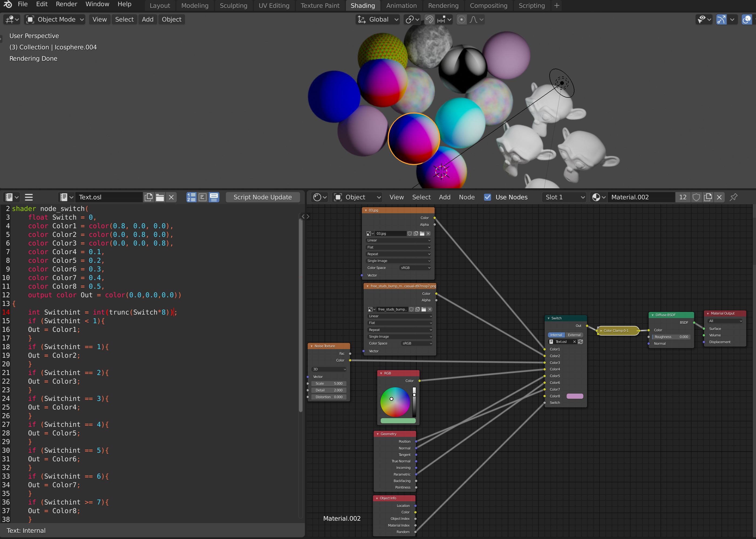
Task: Collapse the Object Info node
Action: [377, 498]
